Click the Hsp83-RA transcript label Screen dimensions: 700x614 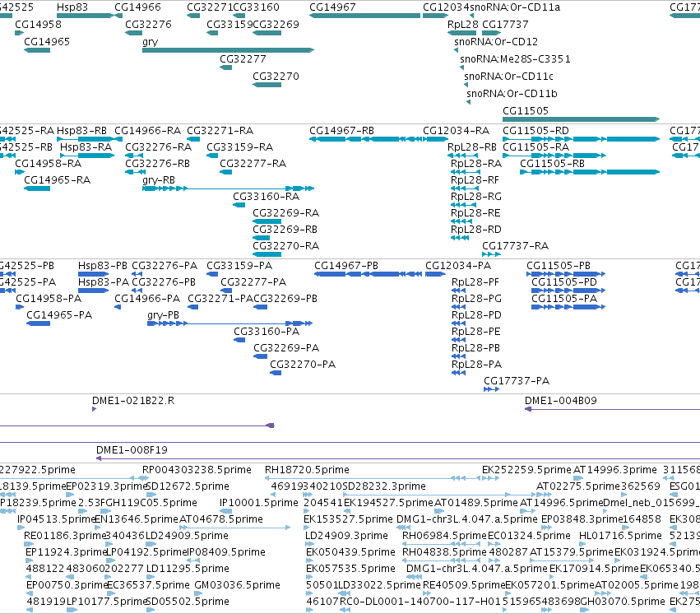(x=86, y=147)
